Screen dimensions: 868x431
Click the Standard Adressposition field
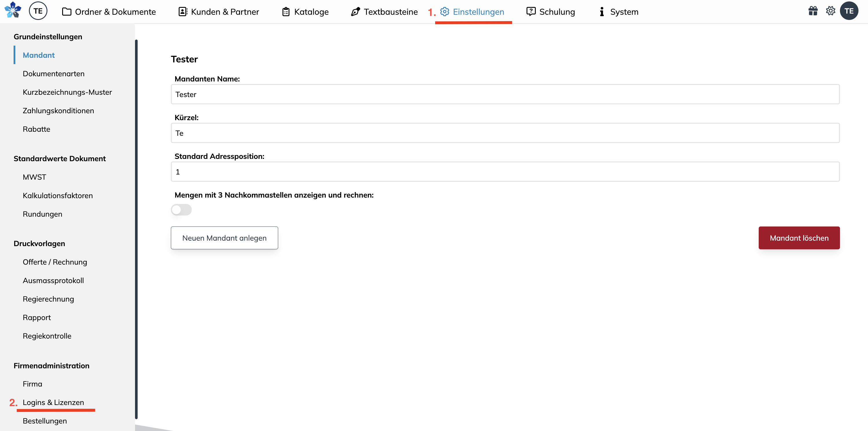point(505,172)
